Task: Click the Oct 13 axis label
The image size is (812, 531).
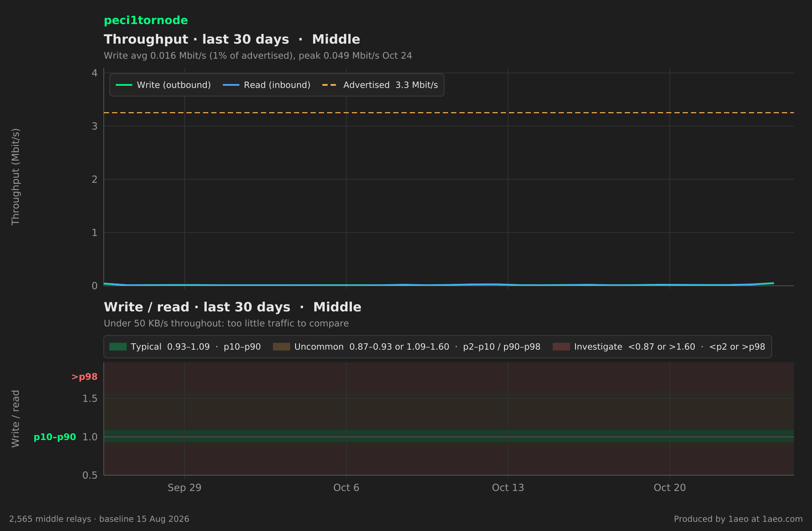Action: click(508, 488)
